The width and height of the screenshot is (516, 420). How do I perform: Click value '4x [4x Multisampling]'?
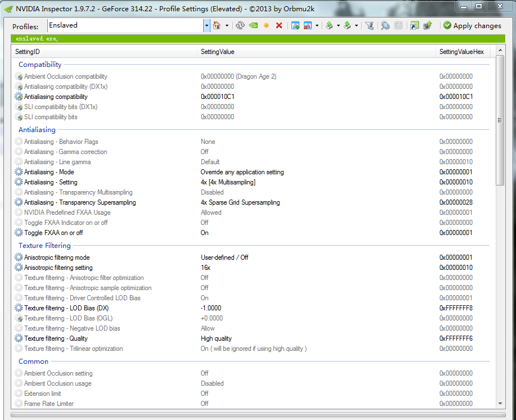coord(228,182)
